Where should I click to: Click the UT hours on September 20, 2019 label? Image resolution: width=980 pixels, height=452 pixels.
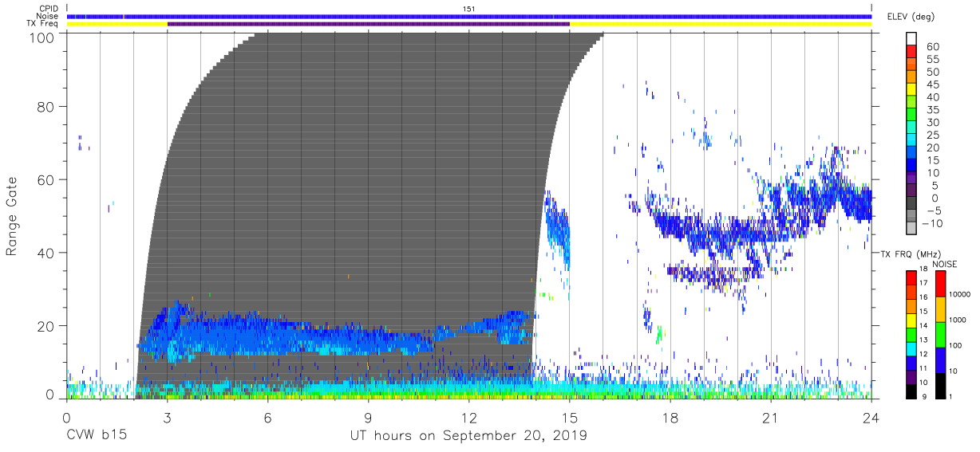click(469, 436)
